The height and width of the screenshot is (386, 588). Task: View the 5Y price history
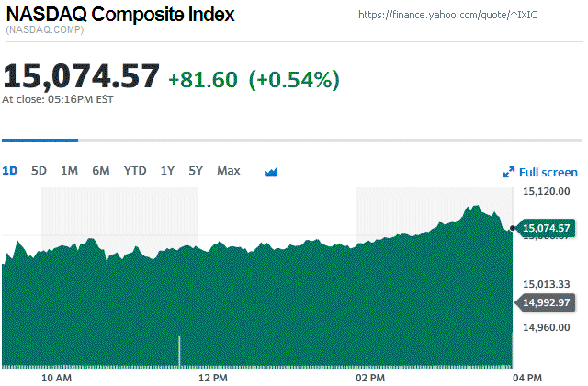click(196, 171)
